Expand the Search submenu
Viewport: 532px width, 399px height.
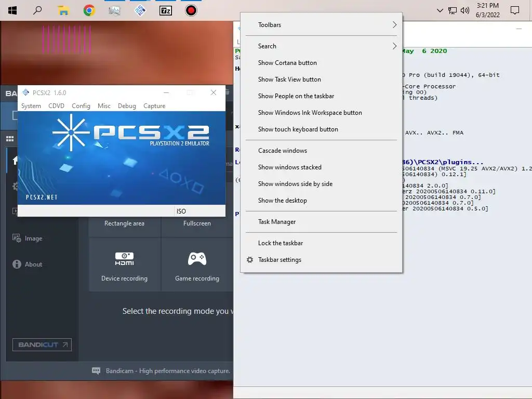[x=321, y=46]
